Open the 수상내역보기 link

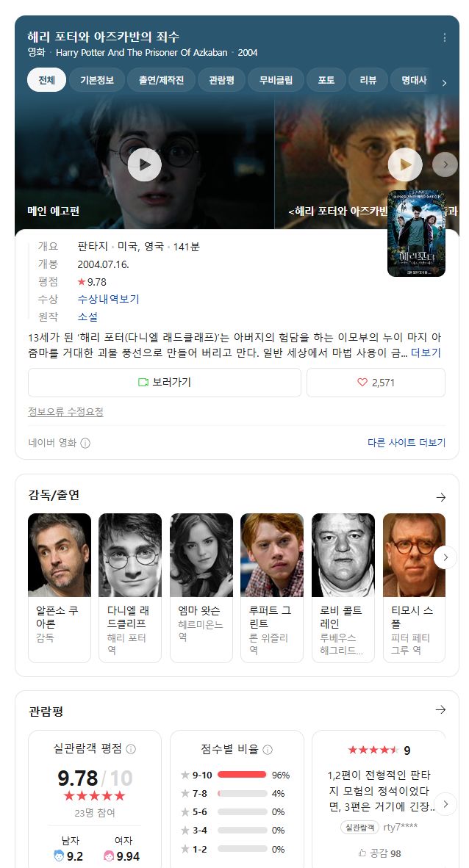pyautogui.click(x=109, y=300)
